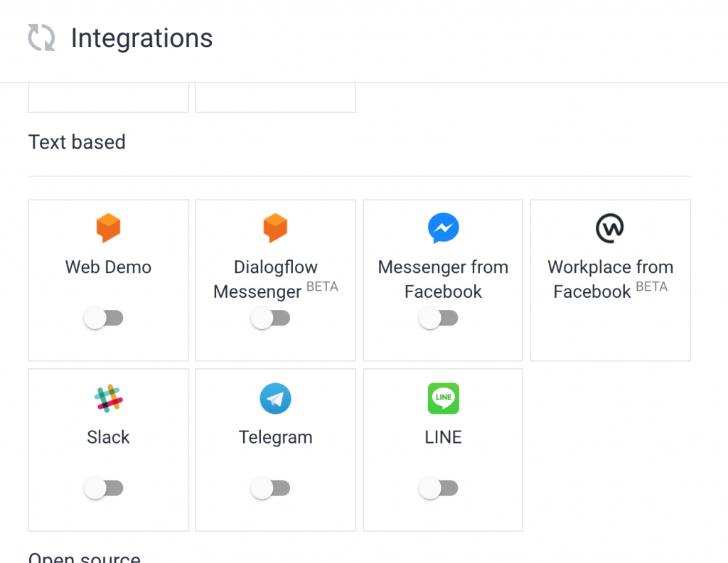Switch on the Telegram toggle
This screenshot has height=563, width=728.
(271, 488)
